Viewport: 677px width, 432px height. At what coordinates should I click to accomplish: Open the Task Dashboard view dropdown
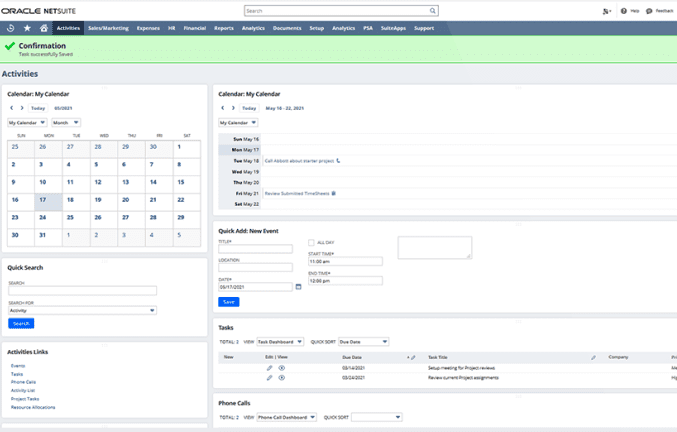point(279,342)
